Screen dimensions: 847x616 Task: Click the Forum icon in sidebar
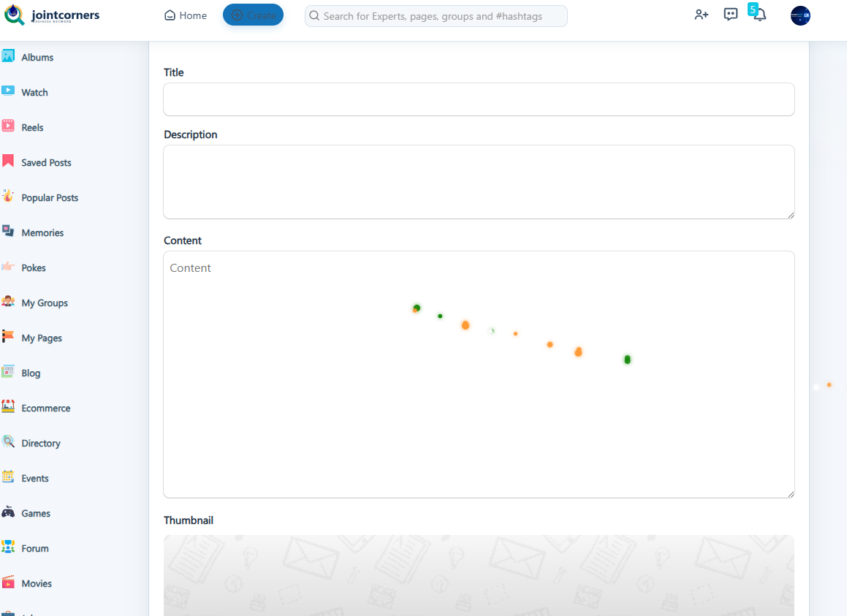pos(8,547)
